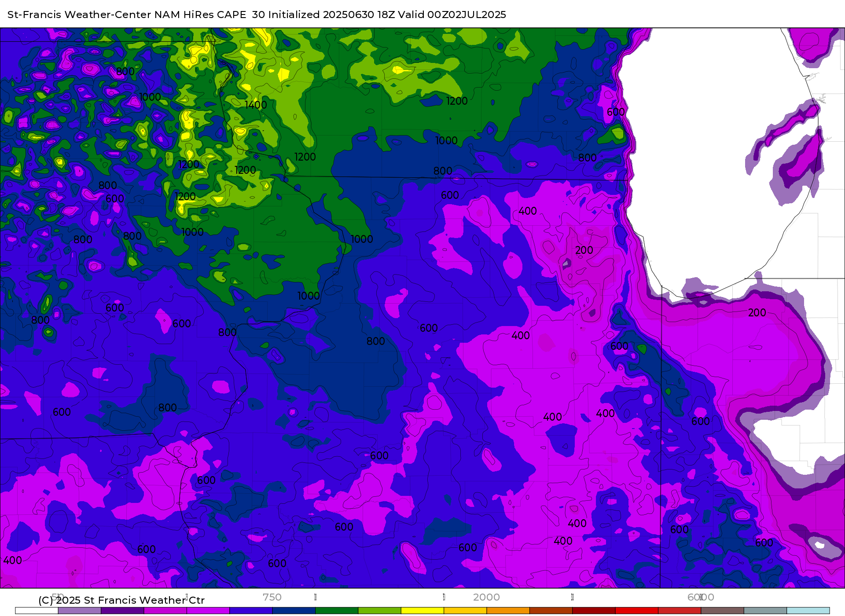Select the navy blue legend swatch
The image size is (845, 616).
click(x=294, y=611)
